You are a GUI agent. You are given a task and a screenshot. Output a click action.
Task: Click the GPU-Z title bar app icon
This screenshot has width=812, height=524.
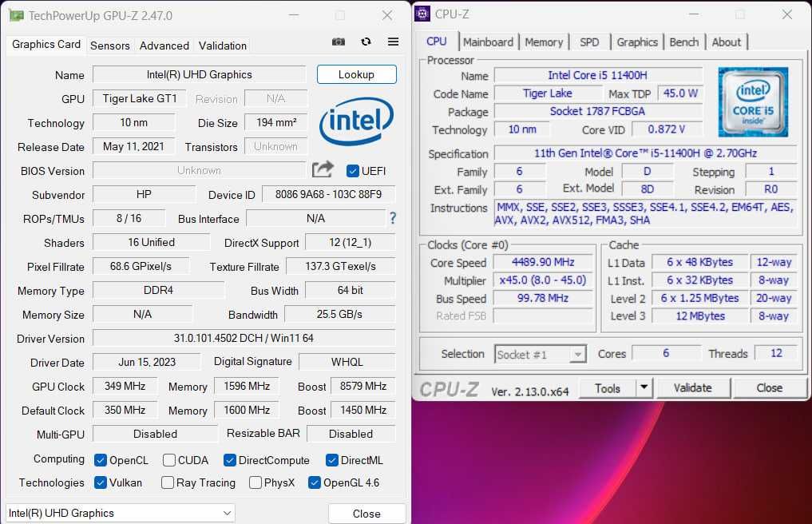point(17,15)
